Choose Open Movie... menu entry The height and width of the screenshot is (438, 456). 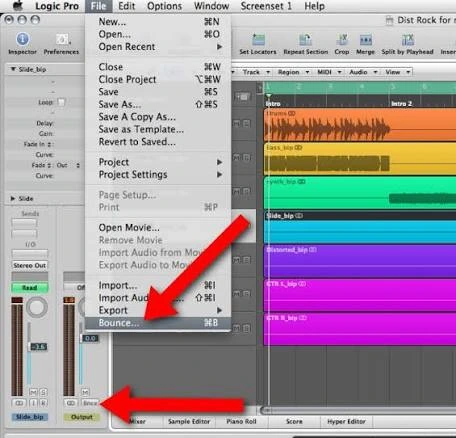pyautogui.click(x=158, y=228)
